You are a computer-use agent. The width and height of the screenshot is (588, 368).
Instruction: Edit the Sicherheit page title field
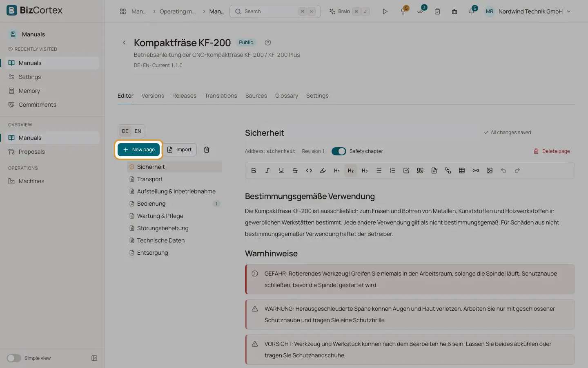[363, 133]
